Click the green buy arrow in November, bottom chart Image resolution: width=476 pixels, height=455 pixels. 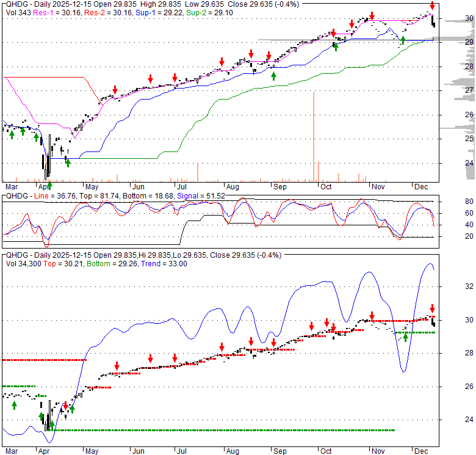[x=405, y=336]
